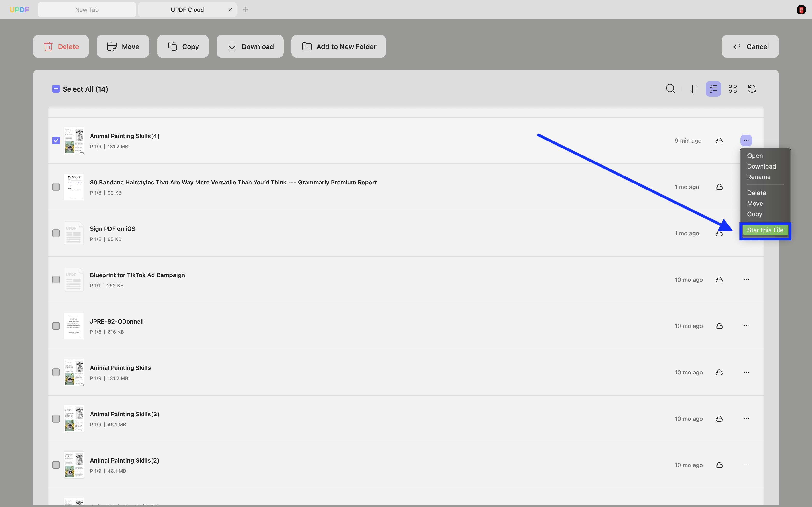The height and width of the screenshot is (507, 812).
Task: Toggle the Select All (14) checkbox
Action: click(56, 89)
